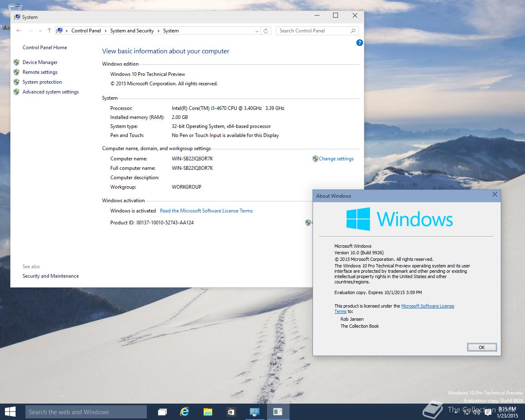
Task: Open Remote settings
Action: 40,72
